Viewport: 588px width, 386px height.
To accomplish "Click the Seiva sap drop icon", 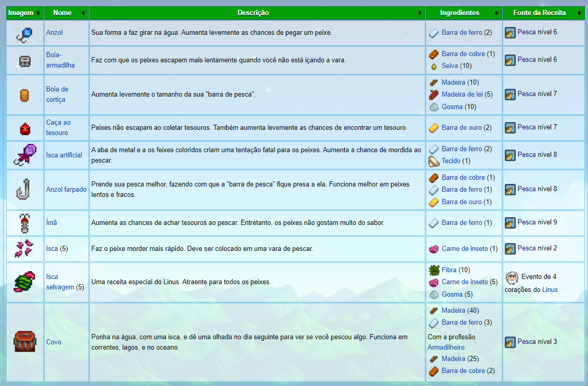I will (434, 66).
